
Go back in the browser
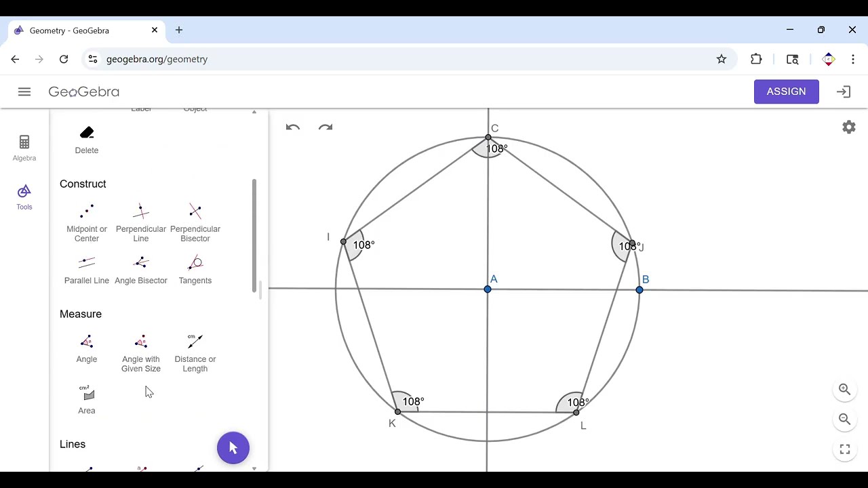click(15, 59)
